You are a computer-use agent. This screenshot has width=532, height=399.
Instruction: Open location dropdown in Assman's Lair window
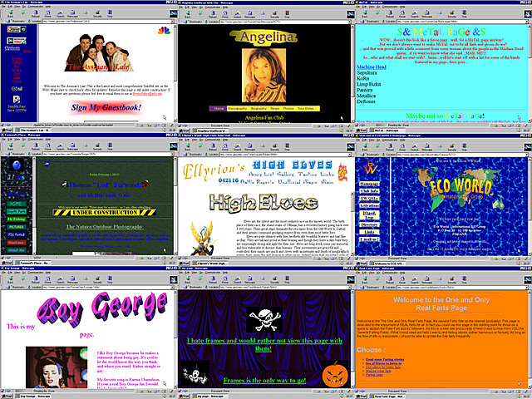[172, 22]
